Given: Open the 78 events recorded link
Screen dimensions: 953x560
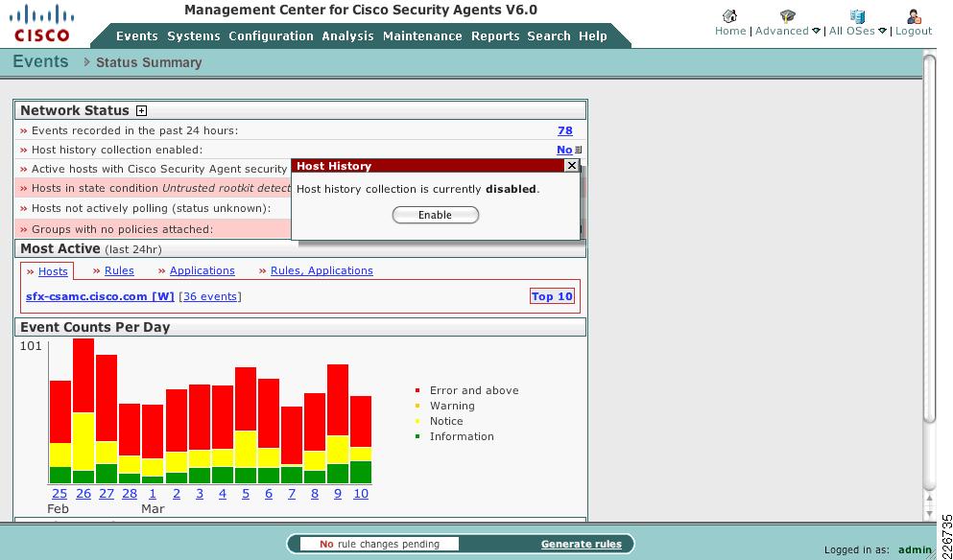Looking at the screenshot, I should (x=564, y=130).
